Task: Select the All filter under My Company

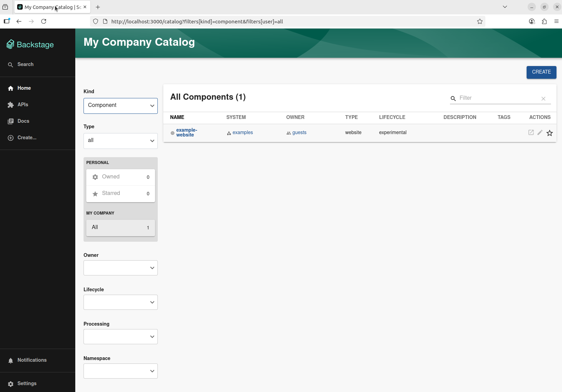Action: click(x=120, y=227)
